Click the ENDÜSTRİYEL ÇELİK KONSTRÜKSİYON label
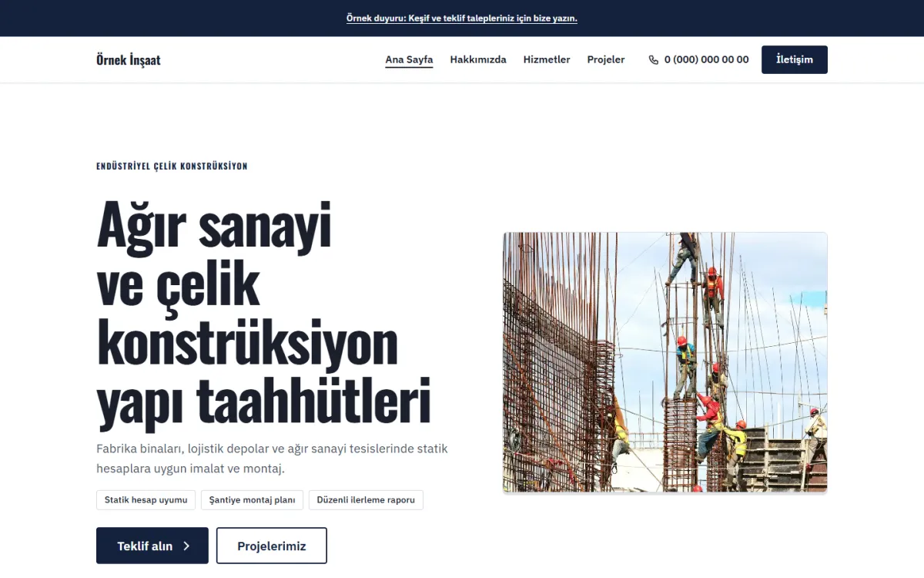Viewport: 924px width, 578px height. (x=172, y=166)
